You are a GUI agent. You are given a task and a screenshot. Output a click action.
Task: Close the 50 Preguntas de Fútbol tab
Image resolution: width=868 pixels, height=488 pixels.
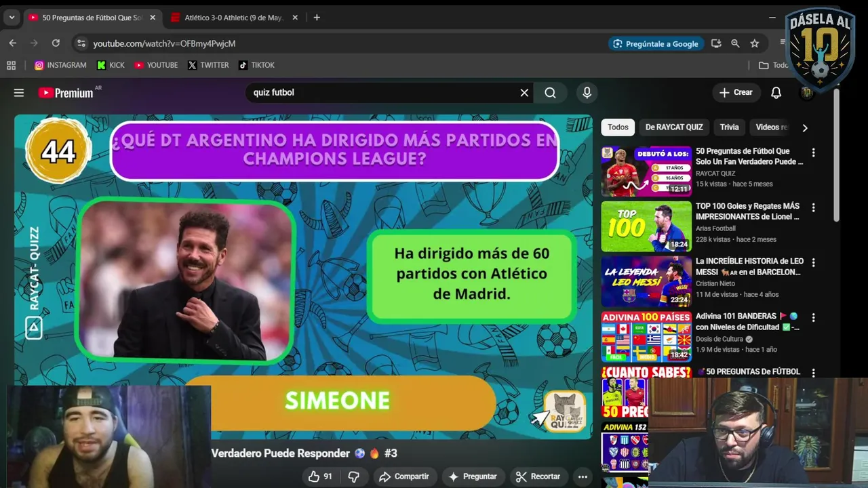tap(153, 18)
